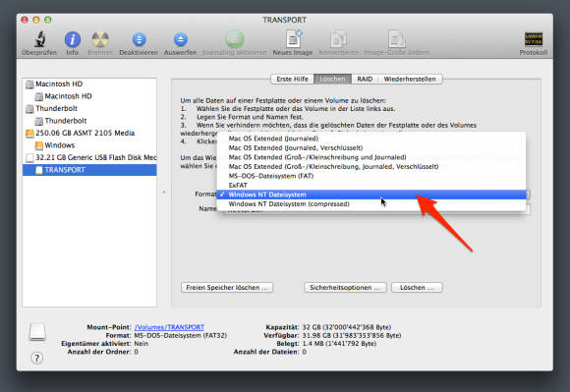Click the Deaktivieren unmount icon

coord(139,39)
